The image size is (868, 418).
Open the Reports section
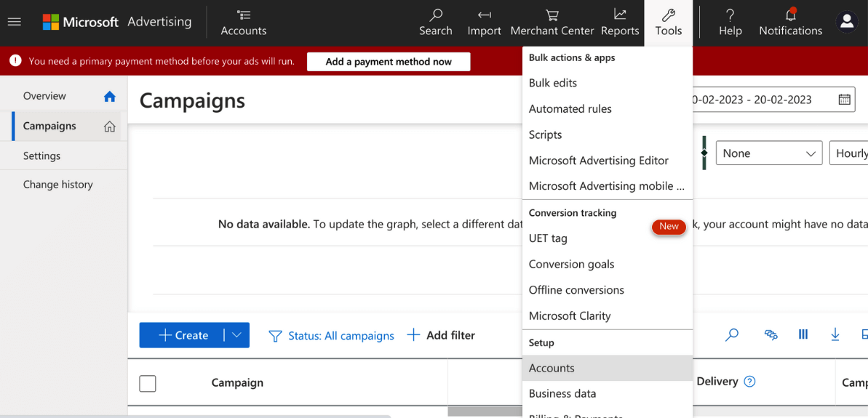(620, 23)
